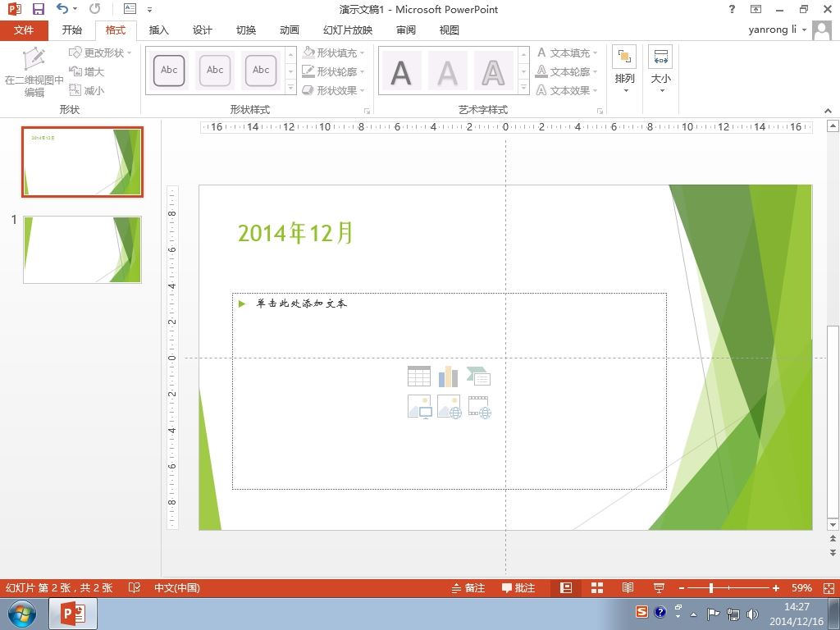Select the 增大 shape button
Viewport: 840px width, 630px height.
[86, 71]
